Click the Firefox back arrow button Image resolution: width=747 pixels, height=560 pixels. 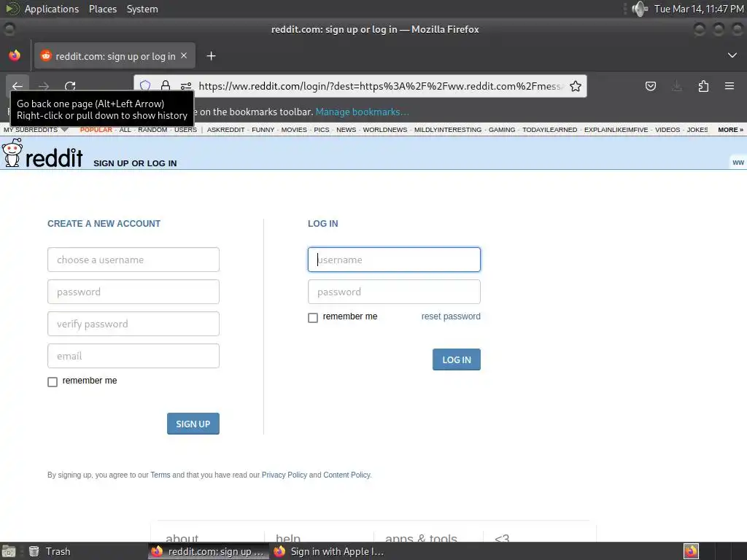coord(18,86)
